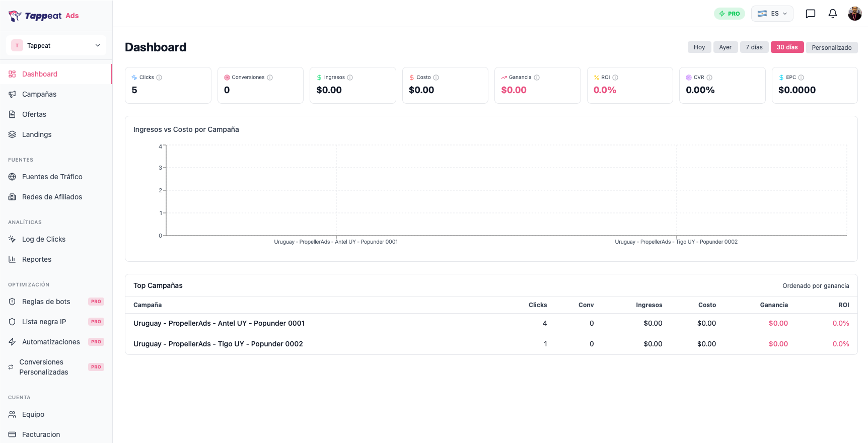Click the Ganancia info icon
This screenshot has width=868, height=443.
pos(537,78)
